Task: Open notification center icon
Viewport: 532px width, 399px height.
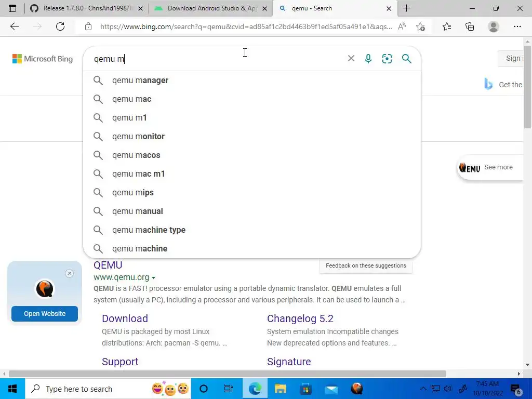Action: click(x=516, y=389)
